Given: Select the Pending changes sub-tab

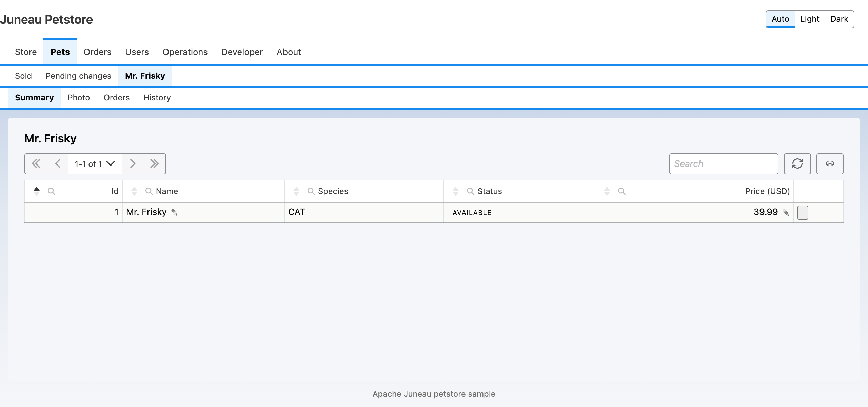Looking at the screenshot, I should click(78, 76).
